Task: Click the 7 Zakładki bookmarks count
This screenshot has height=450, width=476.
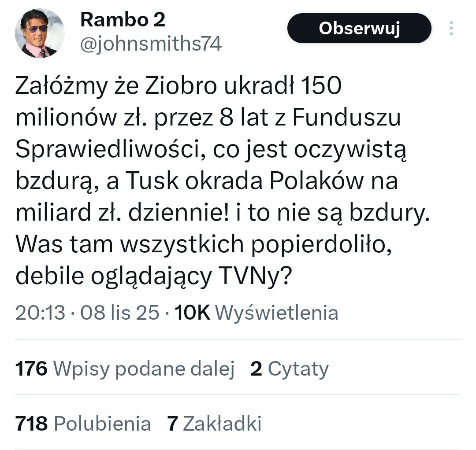Action: (214, 424)
